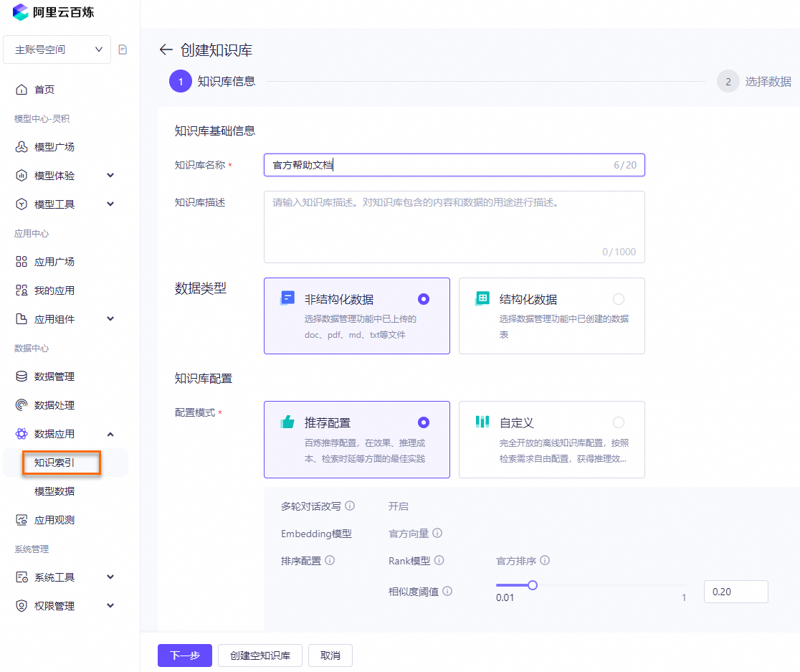The width and height of the screenshot is (800, 672).
Task: Choose the 推荐配置 radio option
Action: click(x=424, y=422)
